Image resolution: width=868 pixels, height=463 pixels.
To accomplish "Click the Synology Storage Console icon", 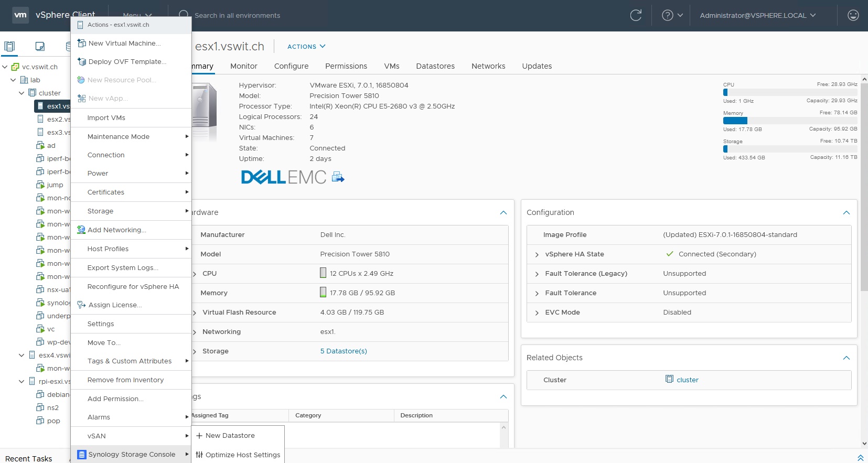I will [81, 455].
